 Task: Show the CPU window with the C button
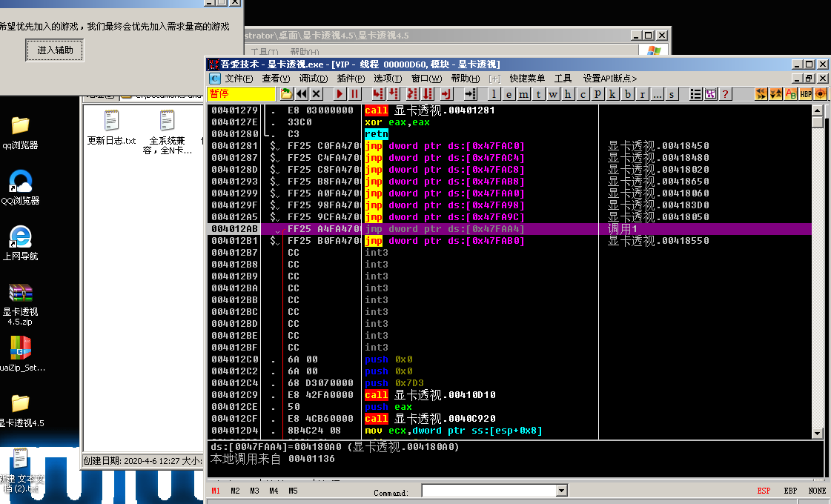[583, 94]
